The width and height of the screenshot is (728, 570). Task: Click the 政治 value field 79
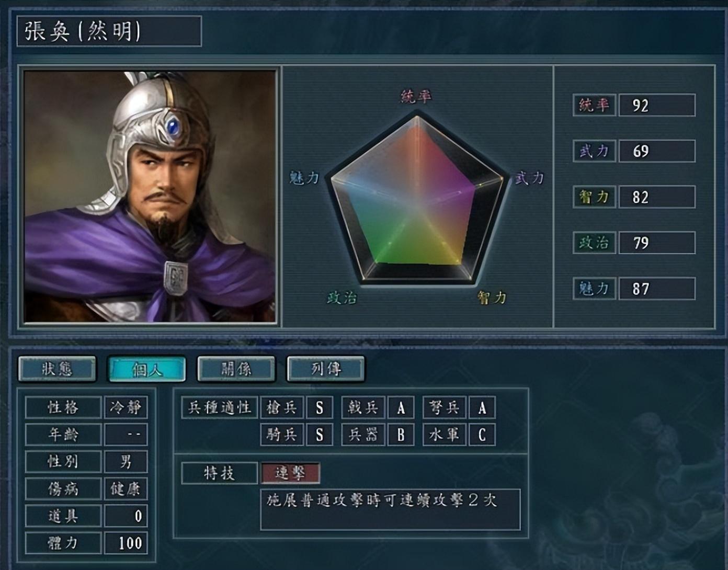[x=657, y=243]
